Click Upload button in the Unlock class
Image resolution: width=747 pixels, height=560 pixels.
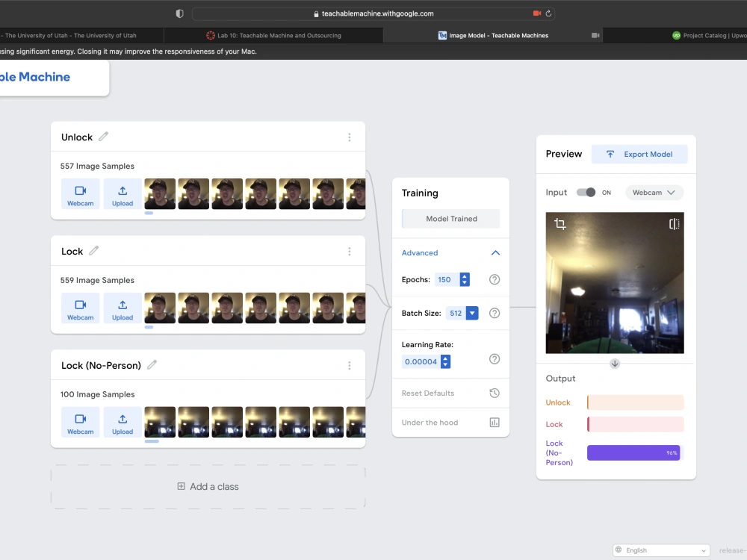123,194
